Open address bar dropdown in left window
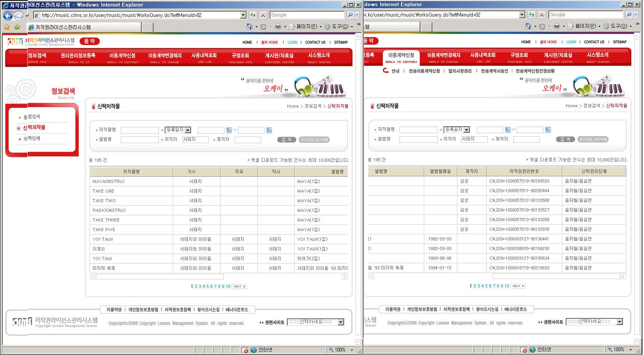 [243, 15]
